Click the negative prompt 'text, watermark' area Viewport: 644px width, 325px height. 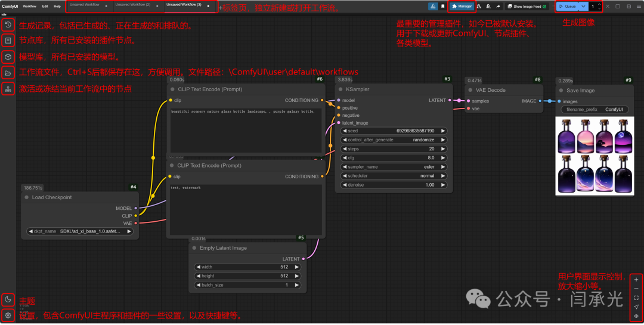(246, 209)
